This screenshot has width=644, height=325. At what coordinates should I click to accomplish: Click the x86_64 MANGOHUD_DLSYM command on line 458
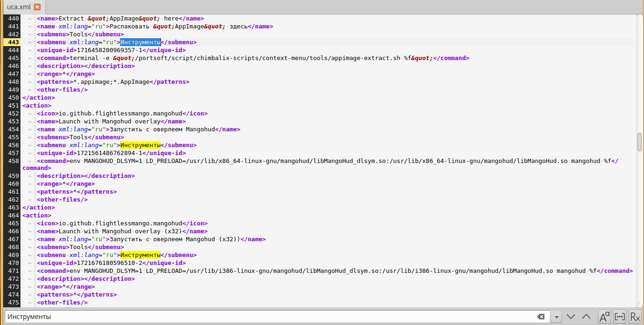click(340, 161)
